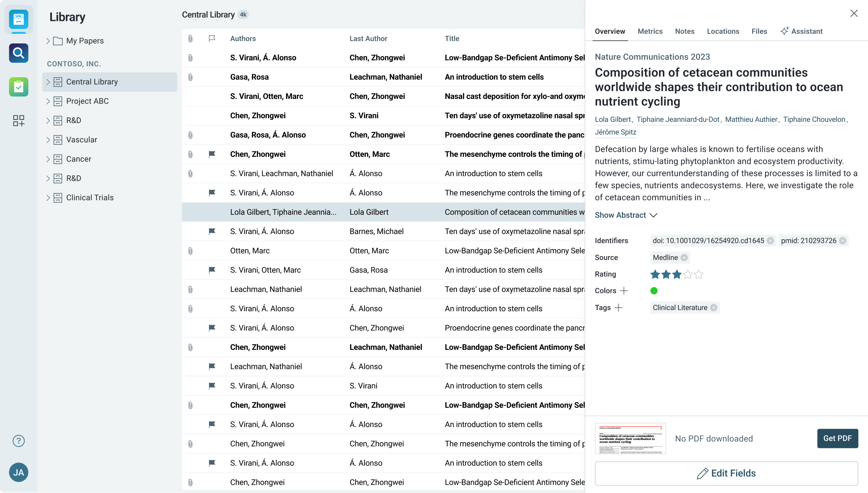868x493 pixels.
Task: Open the Help question-mark icon
Action: [x=18, y=441]
